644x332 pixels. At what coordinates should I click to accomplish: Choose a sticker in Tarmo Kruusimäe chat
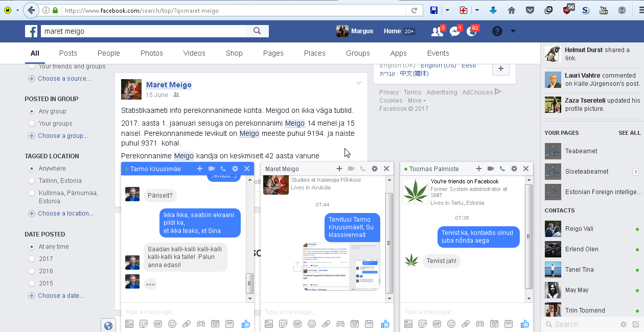pos(144,324)
